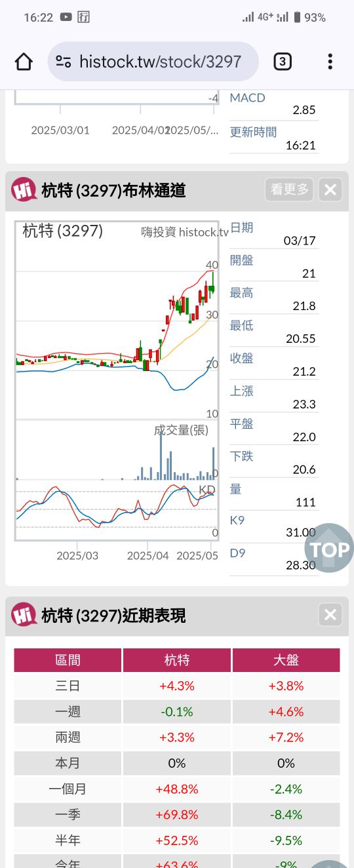Tap the +3.8% value in 三日 row
Screen dimensions: 354x868
point(286,686)
